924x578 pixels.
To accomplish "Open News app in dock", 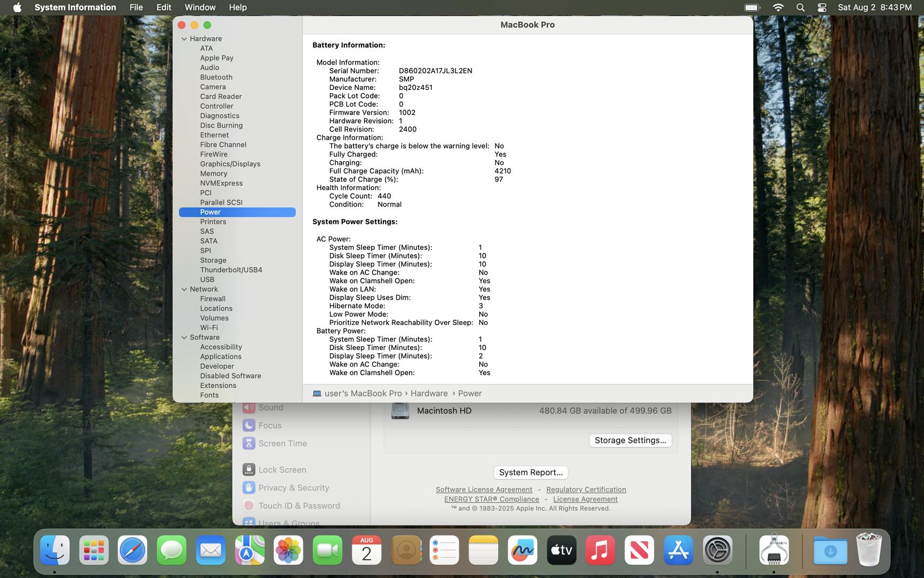I will click(x=640, y=550).
